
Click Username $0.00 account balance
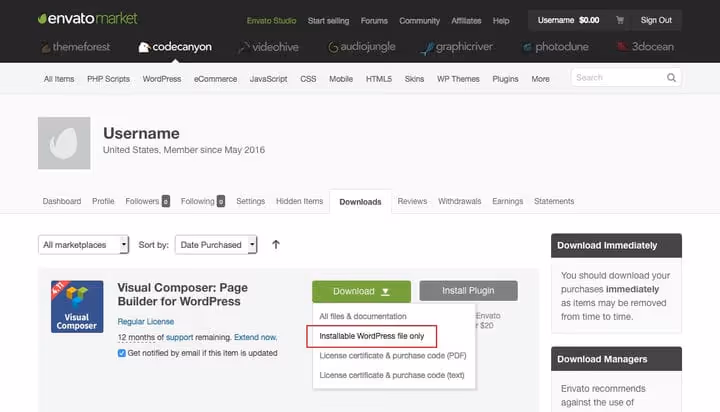(568, 20)
